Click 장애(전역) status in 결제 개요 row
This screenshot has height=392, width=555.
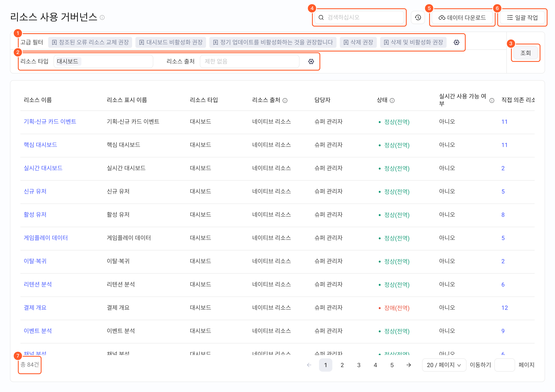click(x=397, y=308)
